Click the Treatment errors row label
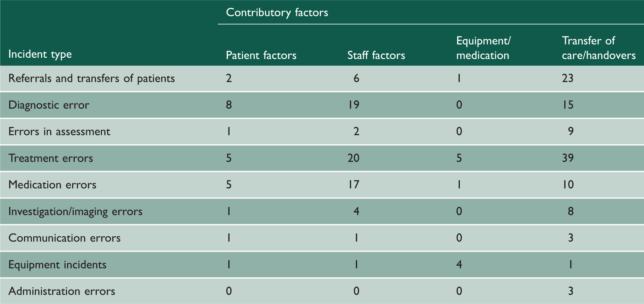This screenshot has width=644, height=304. (x=51, y=158)
